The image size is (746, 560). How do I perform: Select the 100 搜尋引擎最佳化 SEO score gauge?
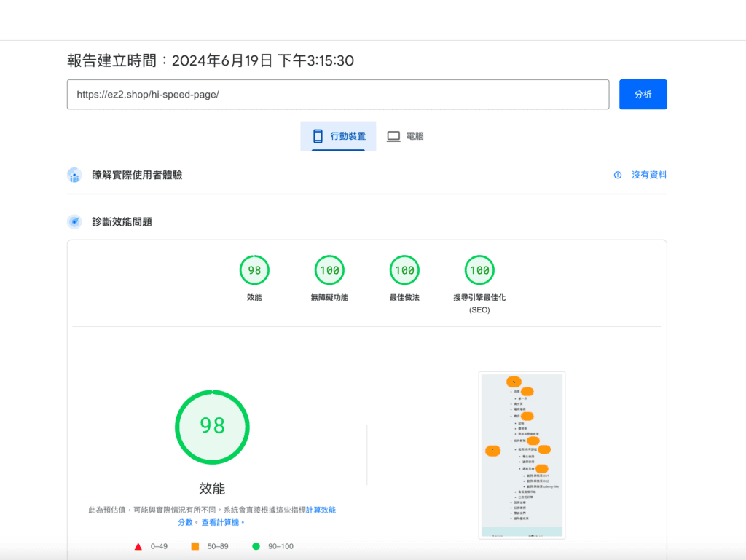point(479,271)
